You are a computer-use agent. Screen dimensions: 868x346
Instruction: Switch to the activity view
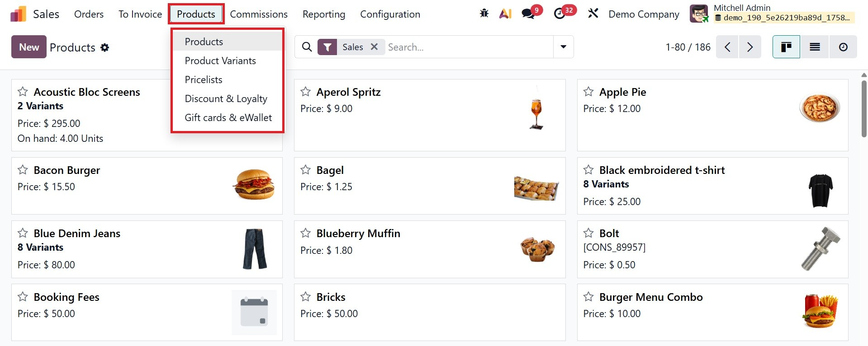(843, 47)
